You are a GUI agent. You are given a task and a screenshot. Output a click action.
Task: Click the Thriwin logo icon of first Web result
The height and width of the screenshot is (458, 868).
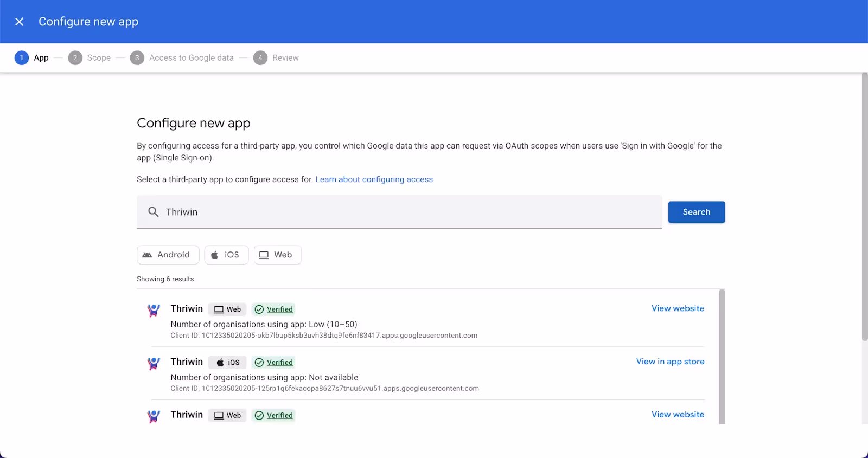pos(154,310)
